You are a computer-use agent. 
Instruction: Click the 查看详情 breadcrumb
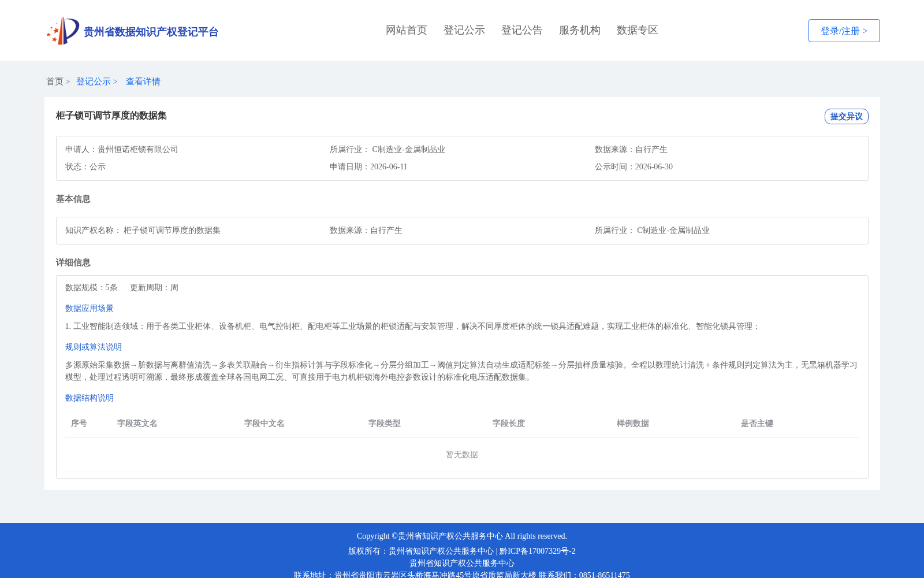(x=143, y=81)
